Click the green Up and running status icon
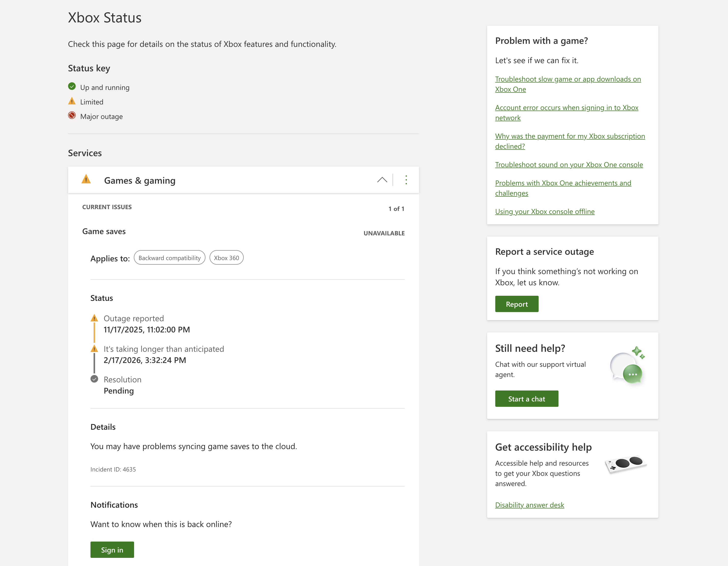Image resolution: width=728 pixels, height=566 pixels. coord(72,86)
